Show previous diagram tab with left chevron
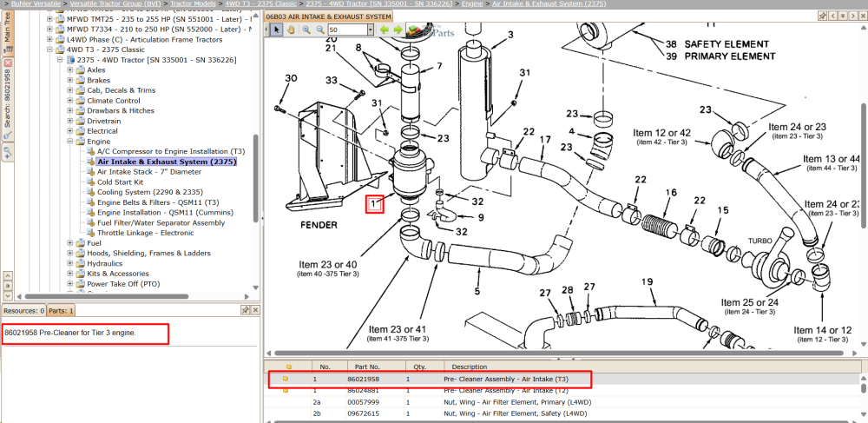The image size is (868, 423). click(x=833, y=17)
